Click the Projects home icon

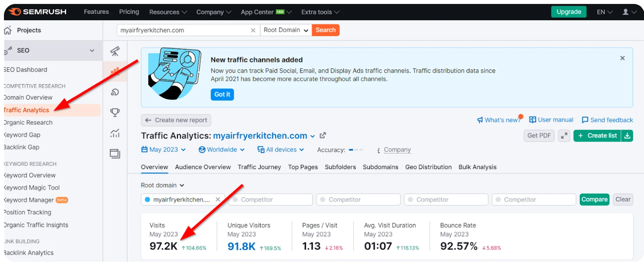pyautogui.click(x=8, y=30)
